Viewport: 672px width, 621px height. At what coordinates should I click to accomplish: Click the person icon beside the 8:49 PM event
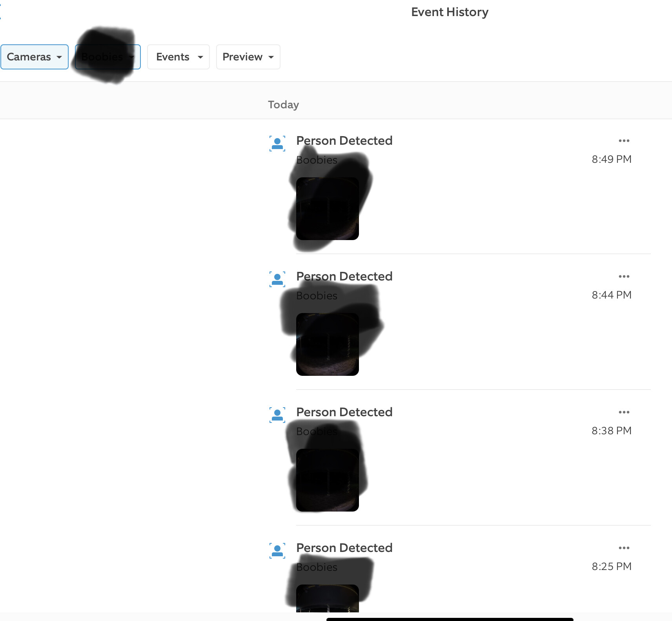coord(277,143)
